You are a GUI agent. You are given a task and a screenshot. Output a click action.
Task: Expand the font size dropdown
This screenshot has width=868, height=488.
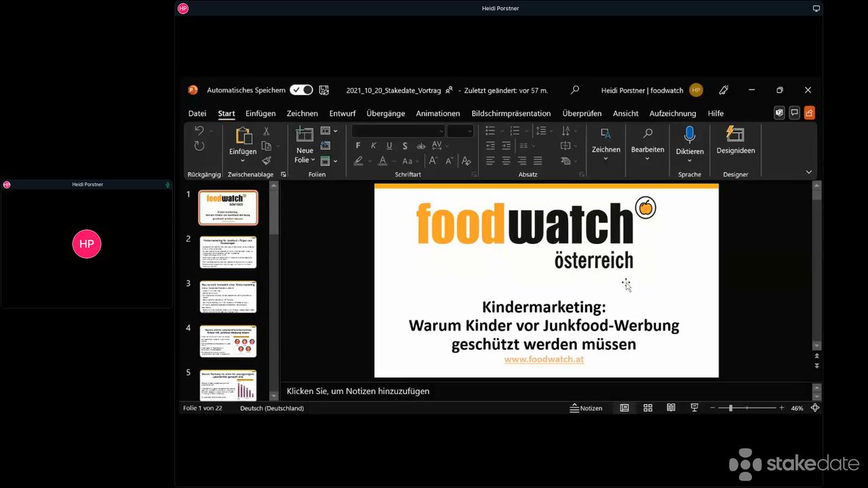(x=470, y=131)
